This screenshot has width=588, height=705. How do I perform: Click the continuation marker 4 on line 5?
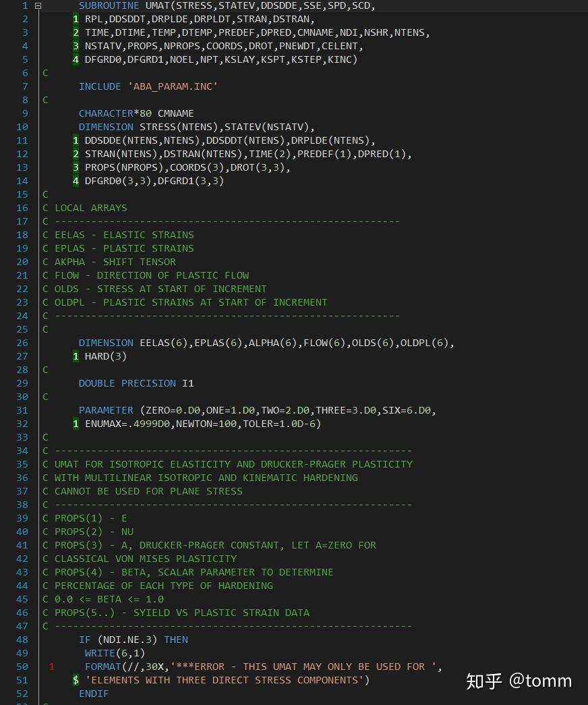click(x=76, y=59)
